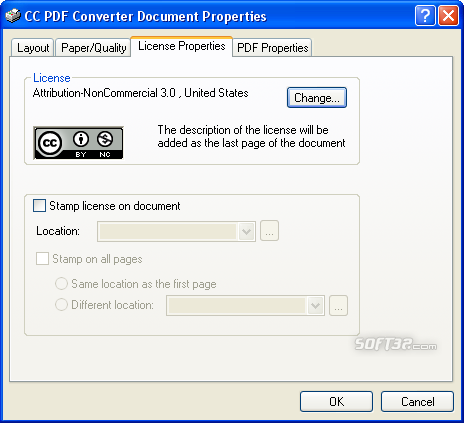Click the printer icon in the title bar

tap(13, 16)
